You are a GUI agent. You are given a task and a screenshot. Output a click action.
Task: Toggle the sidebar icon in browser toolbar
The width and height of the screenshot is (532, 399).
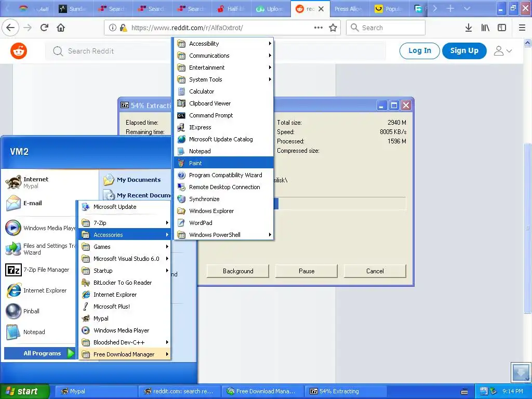pyautogui.click(x=502, y=28)
